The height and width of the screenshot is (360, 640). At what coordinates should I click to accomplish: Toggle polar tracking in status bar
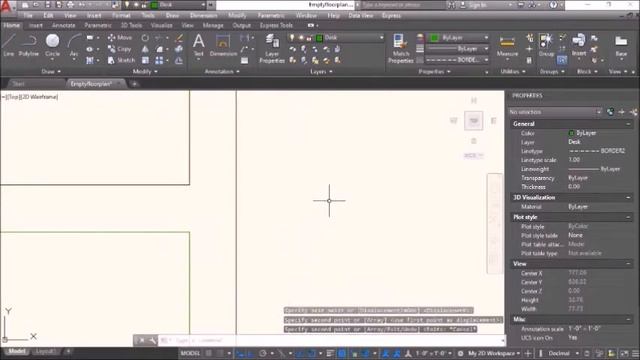(263, 353)
